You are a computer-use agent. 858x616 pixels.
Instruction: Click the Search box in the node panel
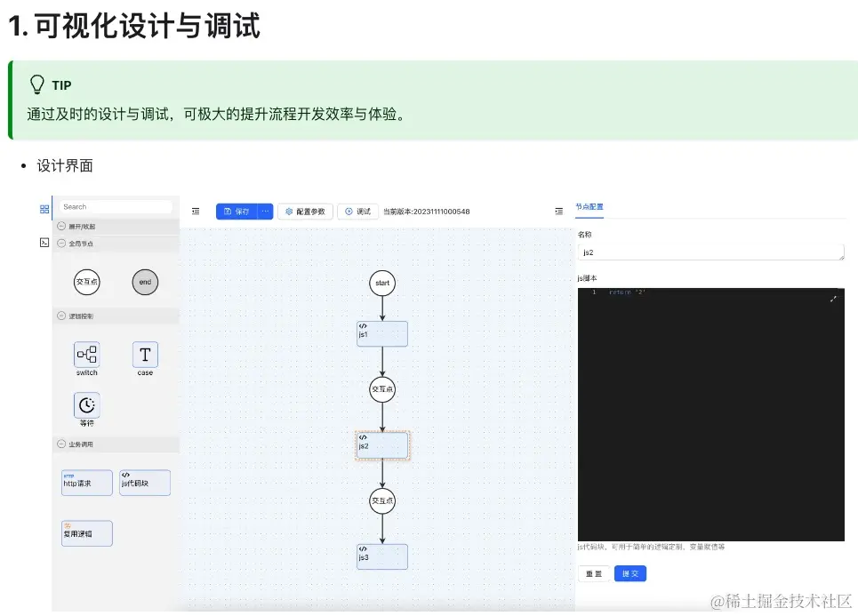[x=116, y=207]
